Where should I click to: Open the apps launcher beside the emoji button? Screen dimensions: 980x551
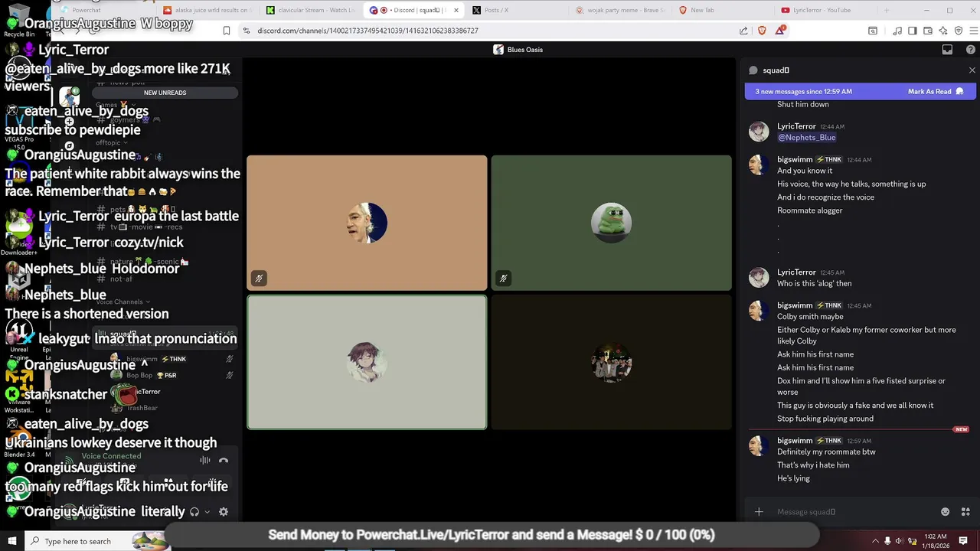(x=965, y=512)
